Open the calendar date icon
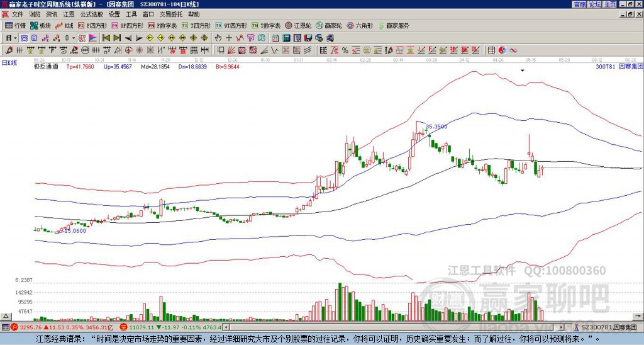 pos(275,38)
